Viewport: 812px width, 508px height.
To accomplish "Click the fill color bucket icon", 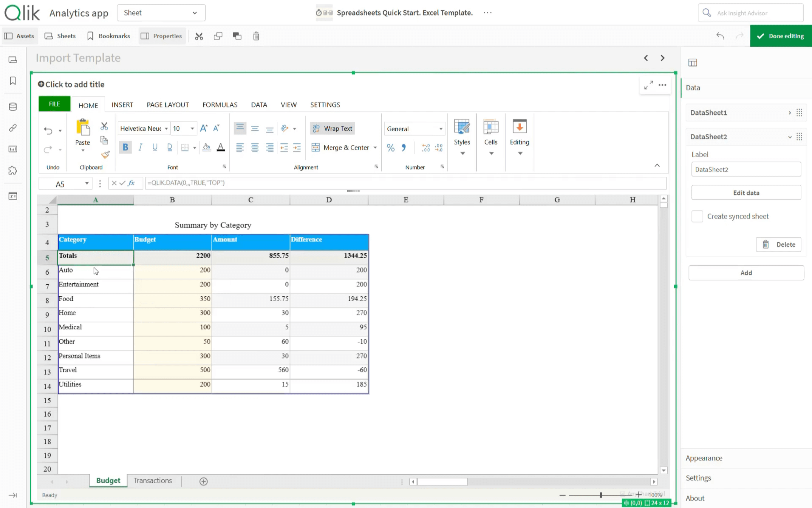I will 206,147.
